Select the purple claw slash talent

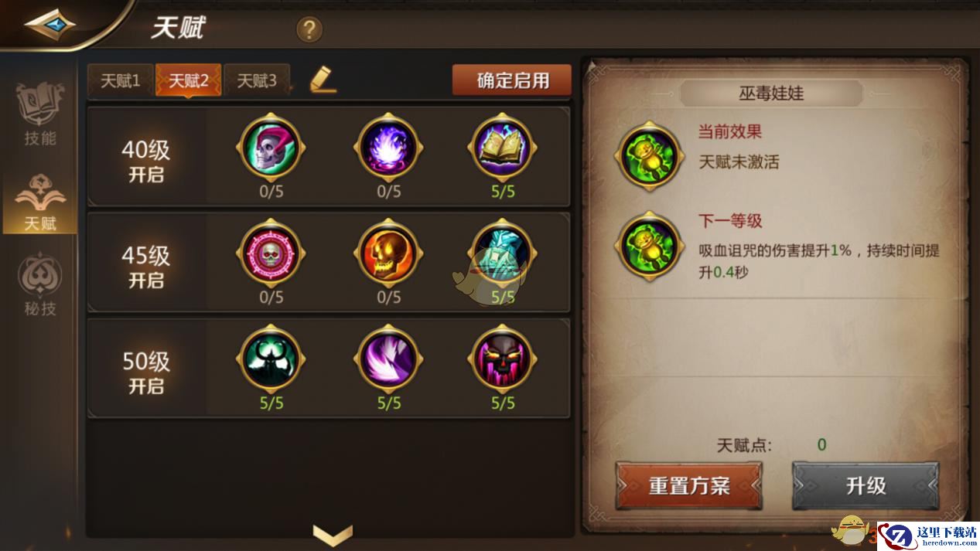(x=389, y=359)
